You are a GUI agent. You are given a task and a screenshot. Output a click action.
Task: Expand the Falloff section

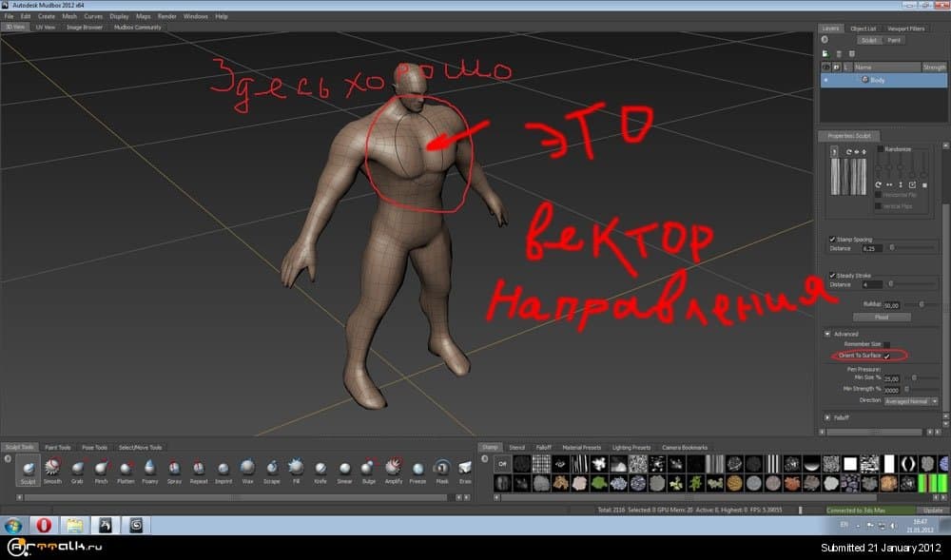tap(827, 415)
